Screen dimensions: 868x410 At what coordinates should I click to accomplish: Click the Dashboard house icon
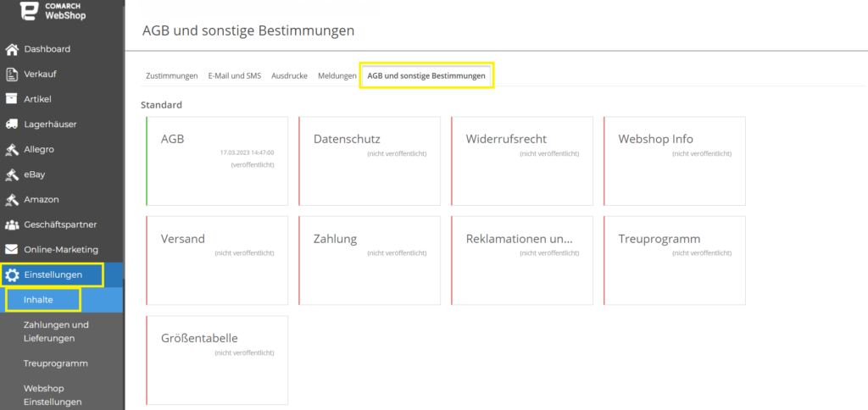point(12,49)
